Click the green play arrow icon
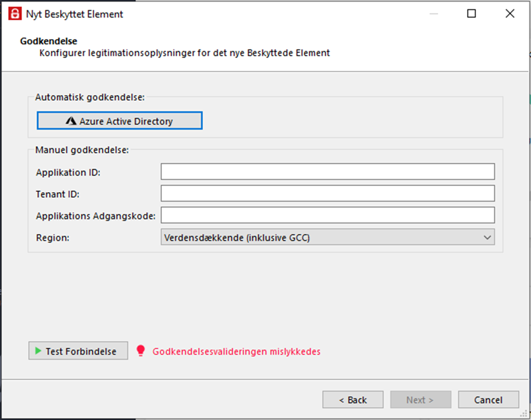 pyautogui.click(x=38, y=351)
